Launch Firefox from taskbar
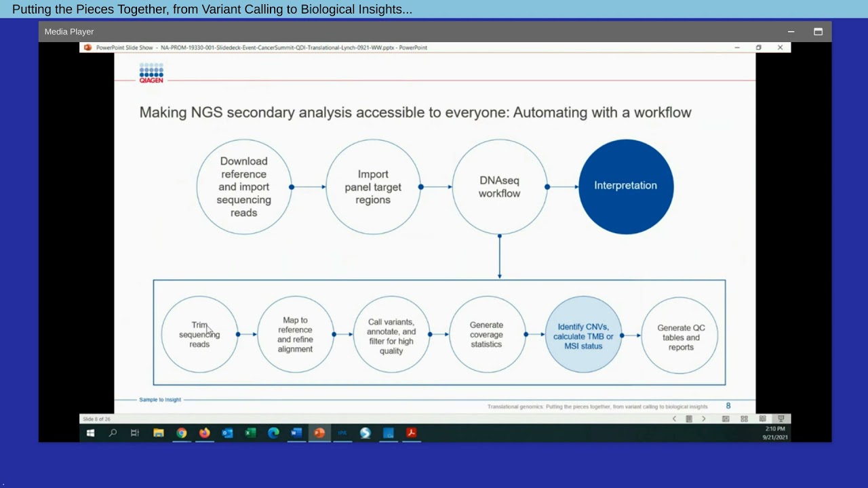The width and height of the screenshot is (868, 488). (205, 433)
